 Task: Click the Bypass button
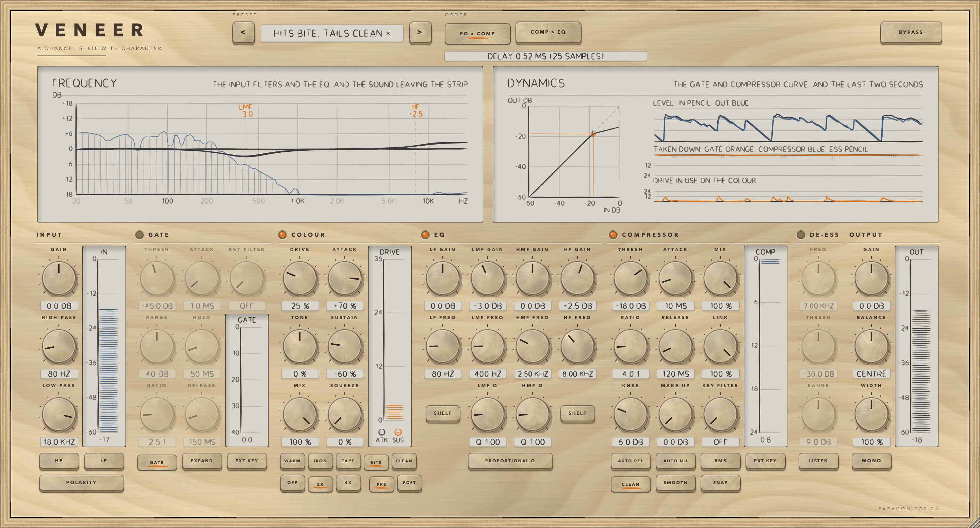pos(911,33)
